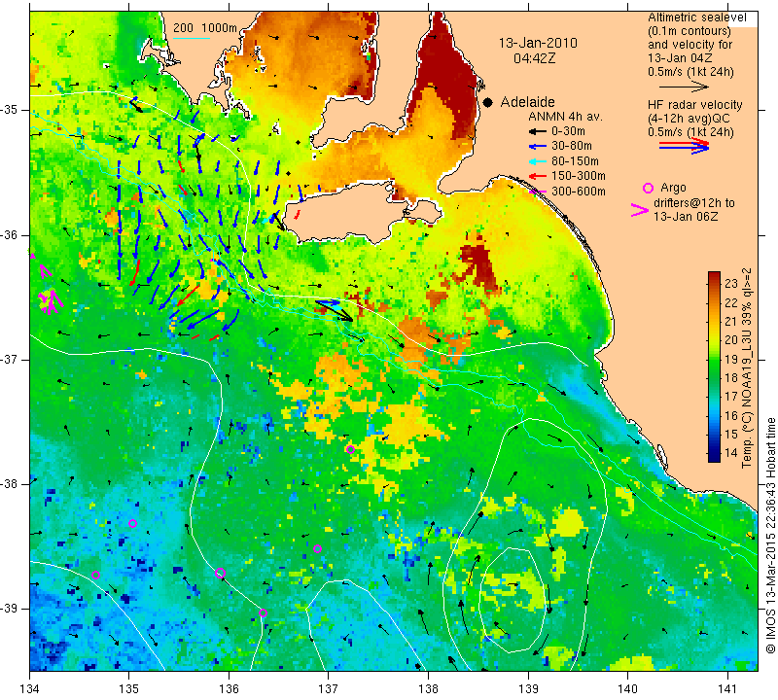Click the 'Temp. (°C) NOAA19_L3U' colorbar caption

click(x=746, y=368)
